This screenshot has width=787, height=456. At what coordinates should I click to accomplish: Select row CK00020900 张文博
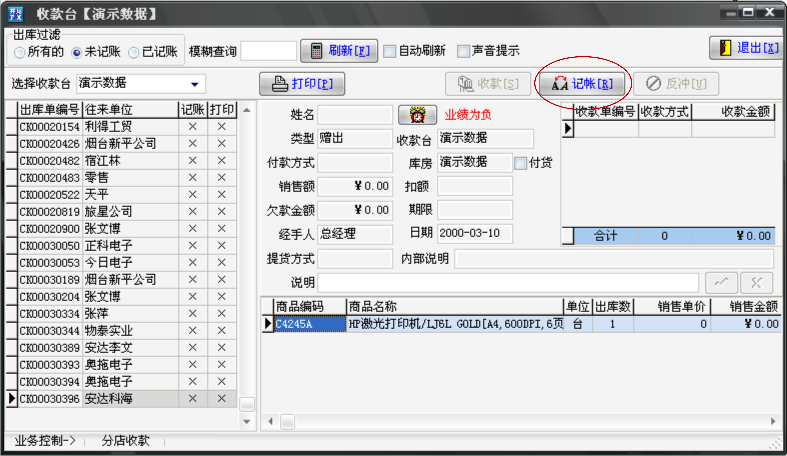pos(120,229)
